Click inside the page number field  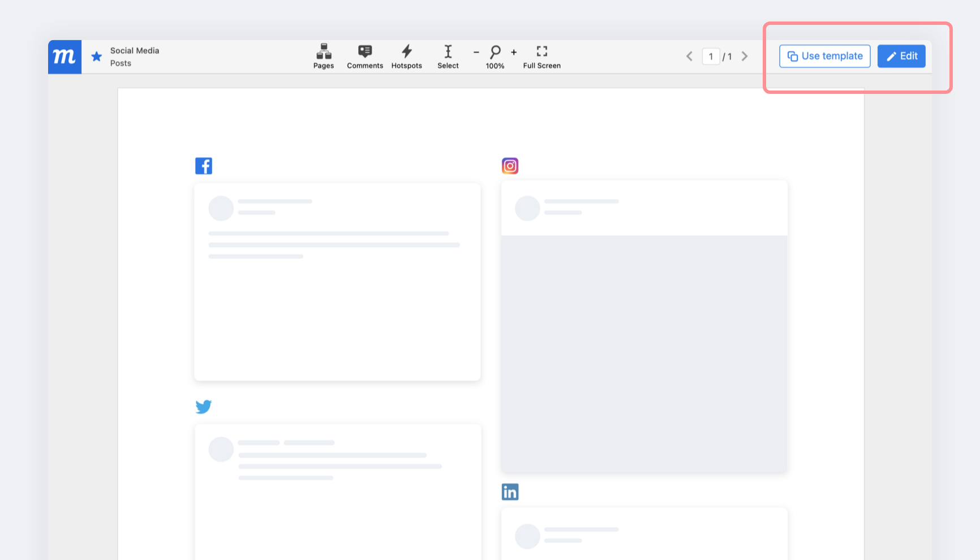711,56
